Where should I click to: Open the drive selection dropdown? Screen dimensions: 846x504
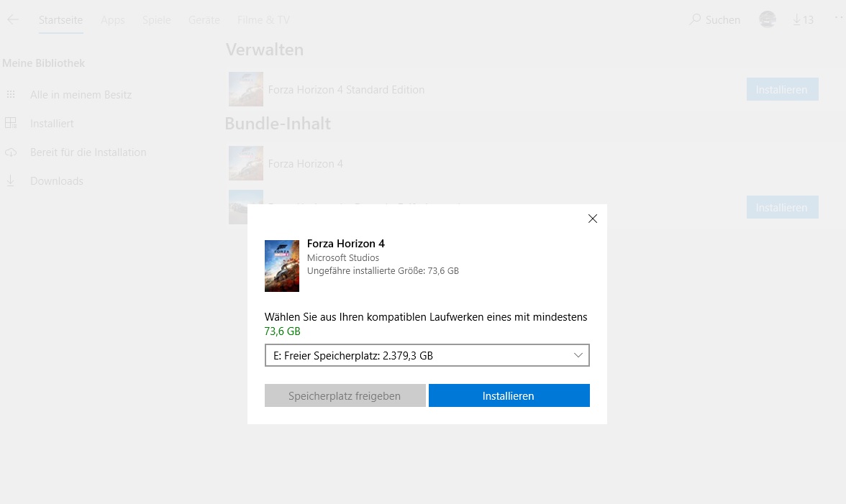click(427, 355)
